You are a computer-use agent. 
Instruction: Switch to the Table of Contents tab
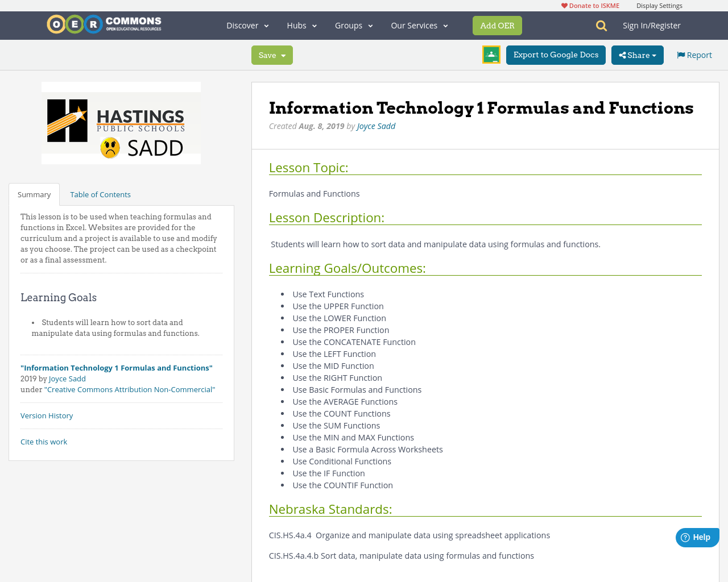point(100,193)
